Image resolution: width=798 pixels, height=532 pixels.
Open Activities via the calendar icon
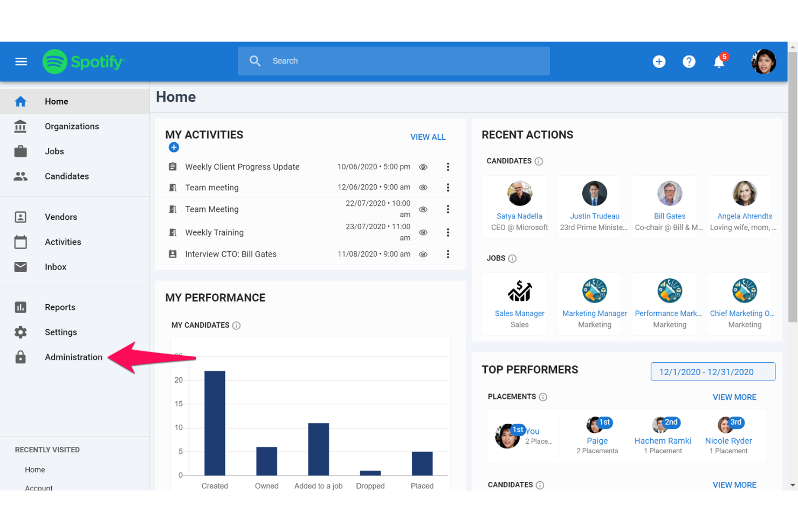coord(20,241)
